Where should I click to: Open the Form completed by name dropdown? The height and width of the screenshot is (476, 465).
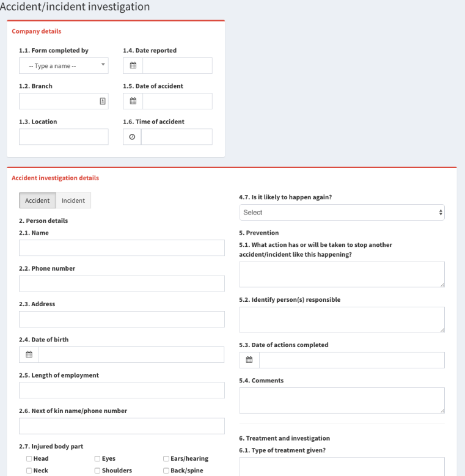pos(64,66)
